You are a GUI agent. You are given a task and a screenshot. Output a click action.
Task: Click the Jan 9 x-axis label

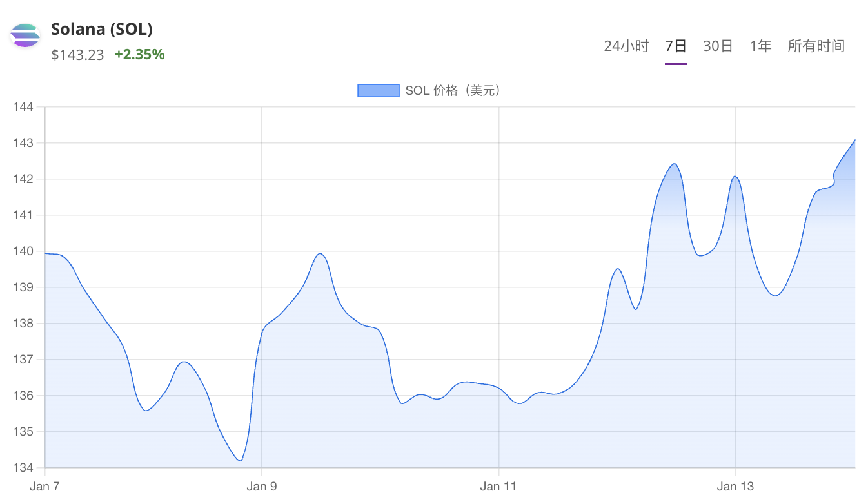click(261, 487)
